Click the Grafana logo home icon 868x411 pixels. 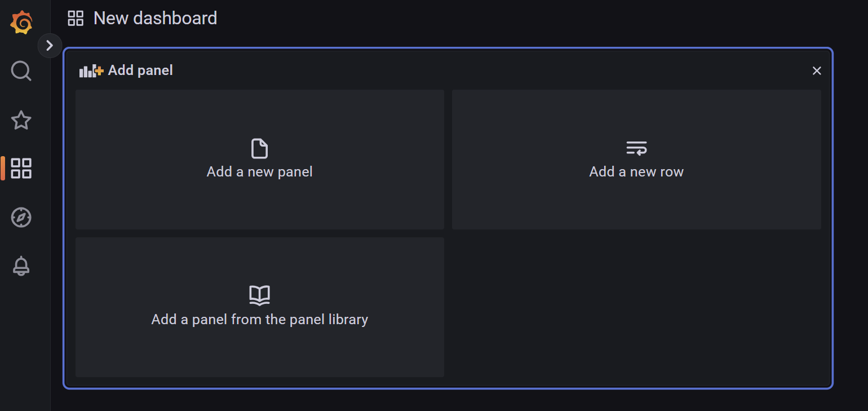tap(21, 23)
